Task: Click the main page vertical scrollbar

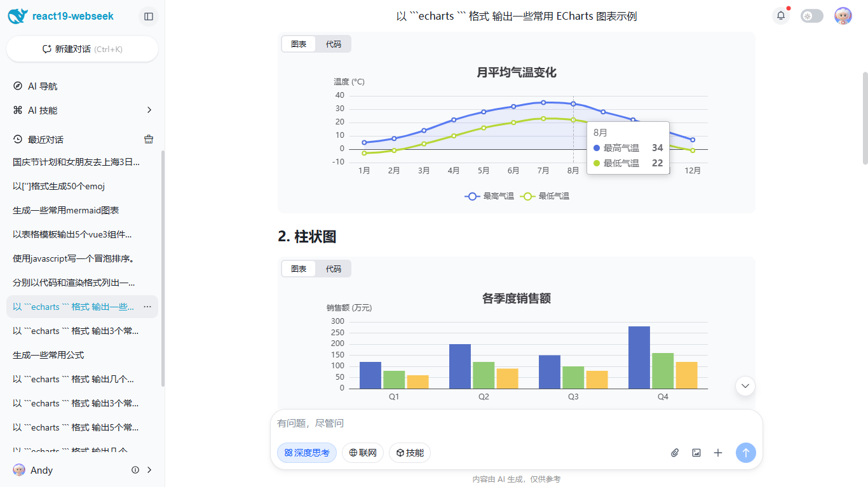Action: tap(864, 117)
